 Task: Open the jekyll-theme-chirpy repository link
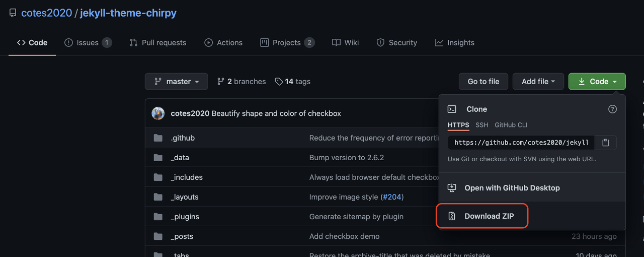click(128, 13)
